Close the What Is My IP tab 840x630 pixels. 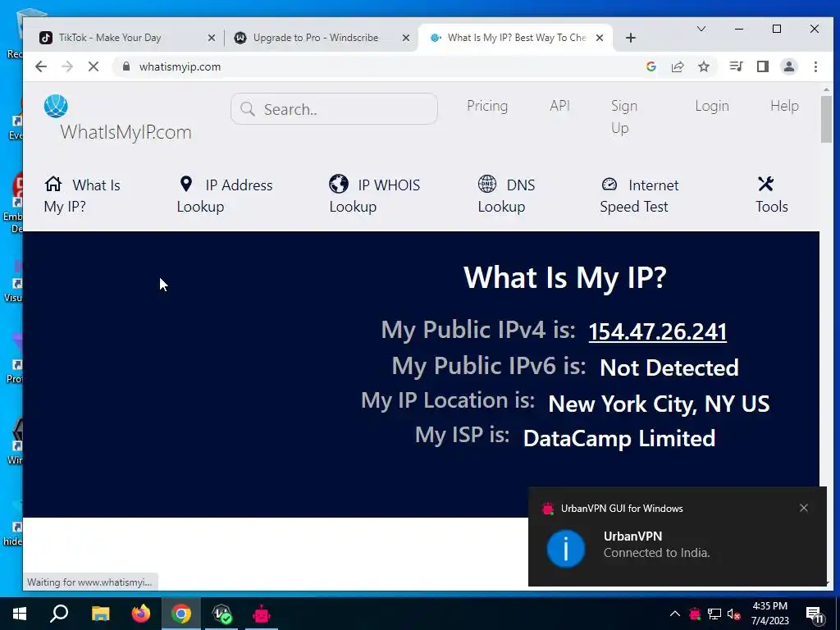[x=600, y=38]
